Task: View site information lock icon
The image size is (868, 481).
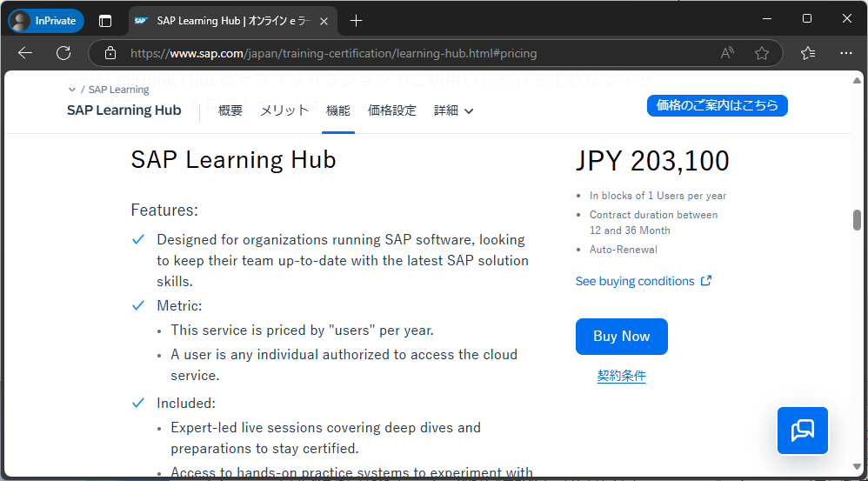Action: (x=110, y=53)
